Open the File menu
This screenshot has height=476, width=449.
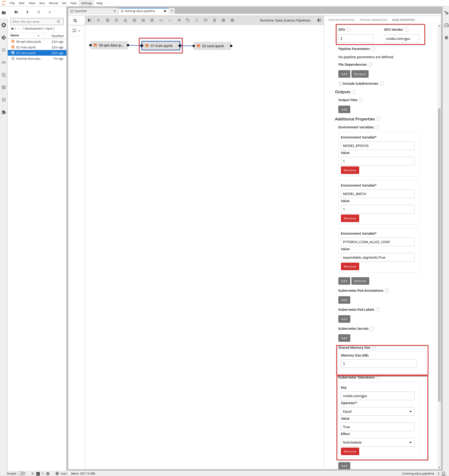click(x=12, y=3)
